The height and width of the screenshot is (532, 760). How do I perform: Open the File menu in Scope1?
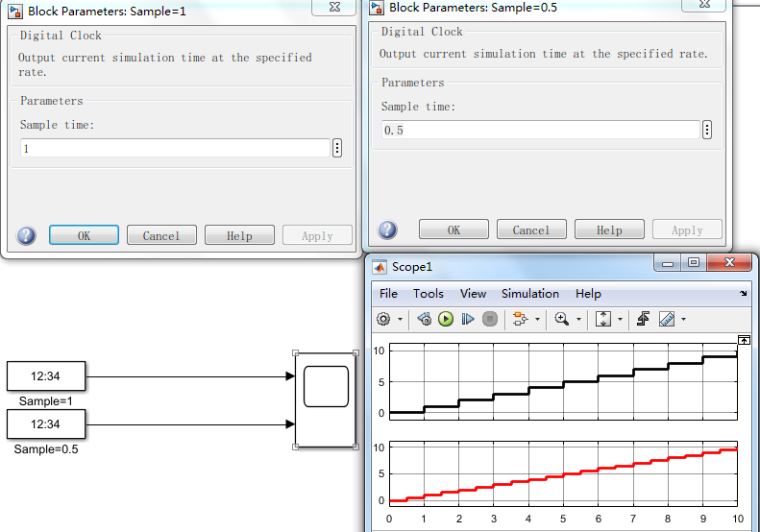click(x=388, y=294)
